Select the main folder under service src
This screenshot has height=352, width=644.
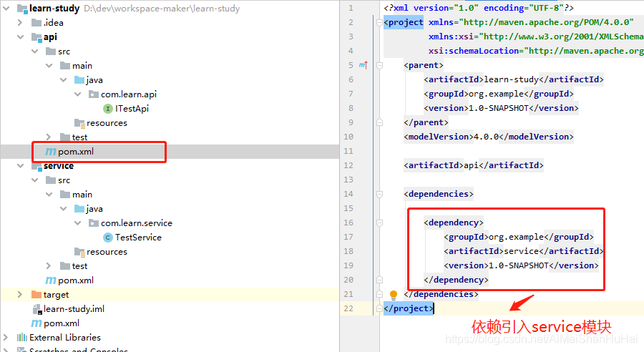pos(82,195)
